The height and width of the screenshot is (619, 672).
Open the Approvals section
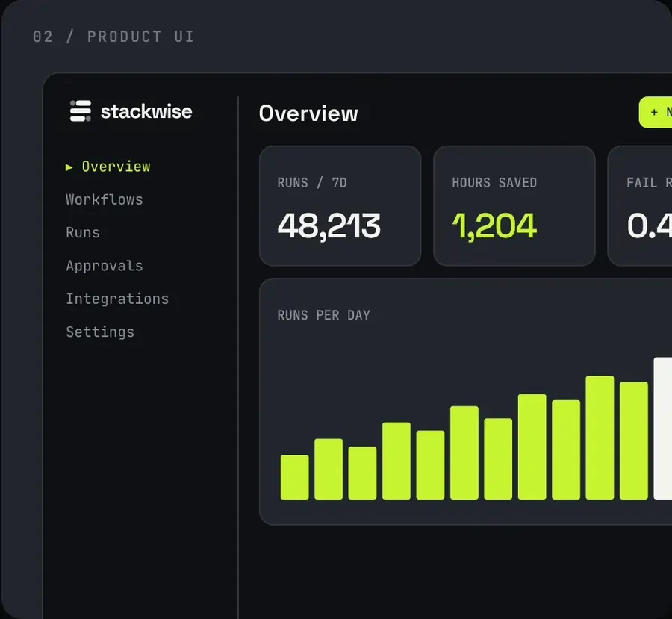point(104,266)
